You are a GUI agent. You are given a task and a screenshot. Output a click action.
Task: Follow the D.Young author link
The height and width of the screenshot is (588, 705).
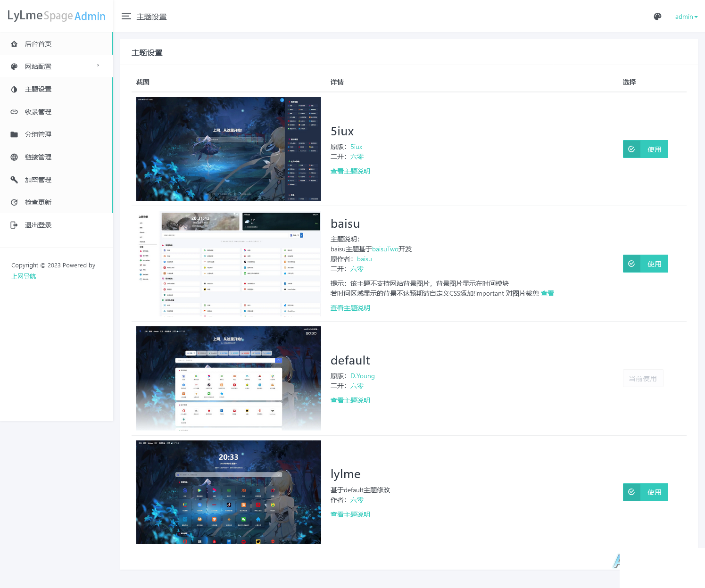(x=362, y=376)
